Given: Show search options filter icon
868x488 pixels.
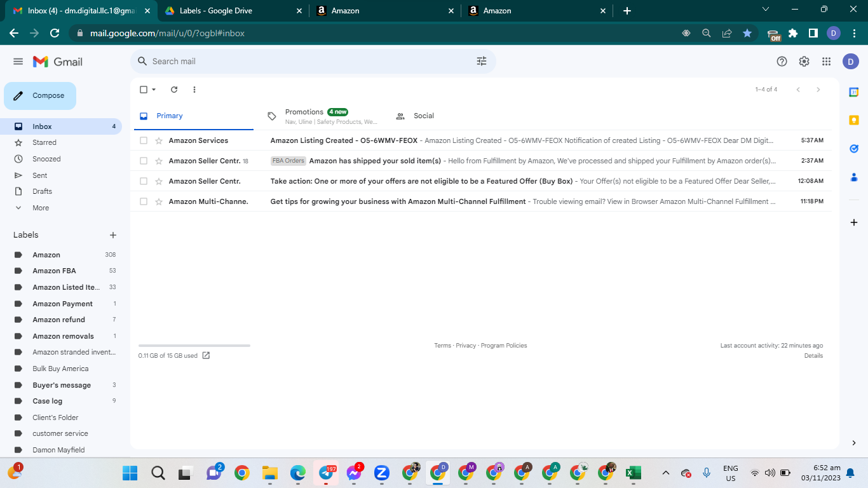Looking at the screenshot, I should [x=482, y=62].
